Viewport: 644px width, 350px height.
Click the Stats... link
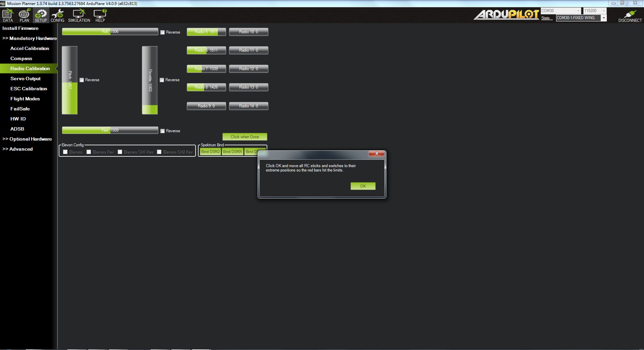point(546,18)
